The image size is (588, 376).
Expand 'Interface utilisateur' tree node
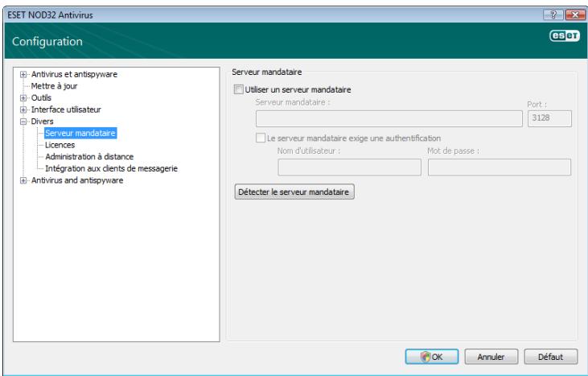23,109
